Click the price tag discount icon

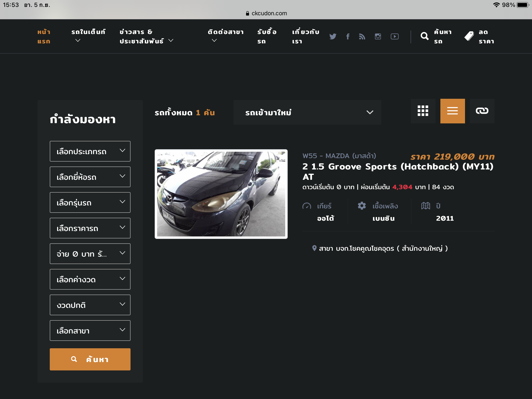coord(469,36)
